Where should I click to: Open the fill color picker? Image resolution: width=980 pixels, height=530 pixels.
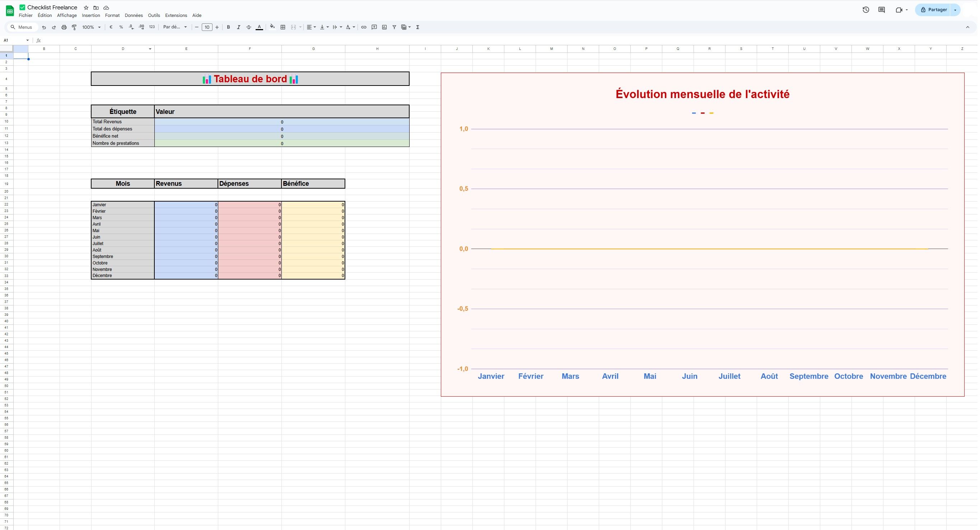point(272,27)
